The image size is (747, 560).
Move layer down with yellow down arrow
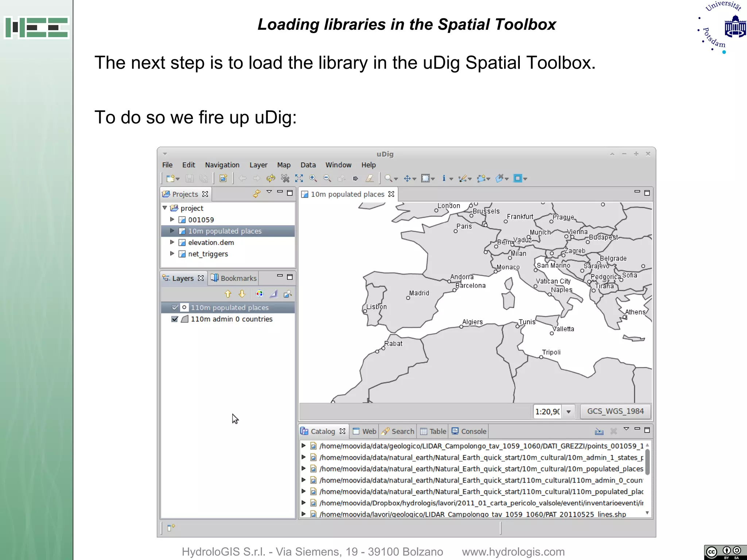pyautogui.click(x=242, y=294)
